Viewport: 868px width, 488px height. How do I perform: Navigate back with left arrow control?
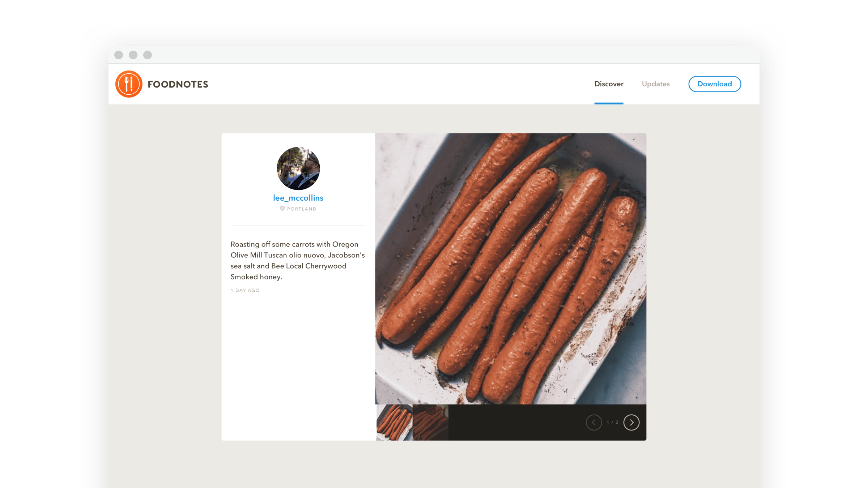coord(594,422)
